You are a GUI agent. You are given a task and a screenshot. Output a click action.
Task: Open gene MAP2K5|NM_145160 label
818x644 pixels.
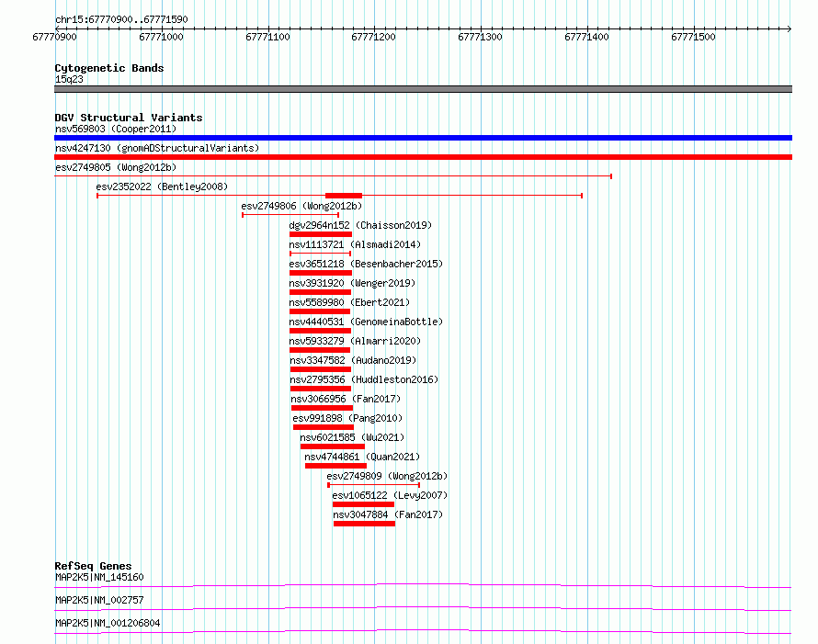[x=99, y=577]
